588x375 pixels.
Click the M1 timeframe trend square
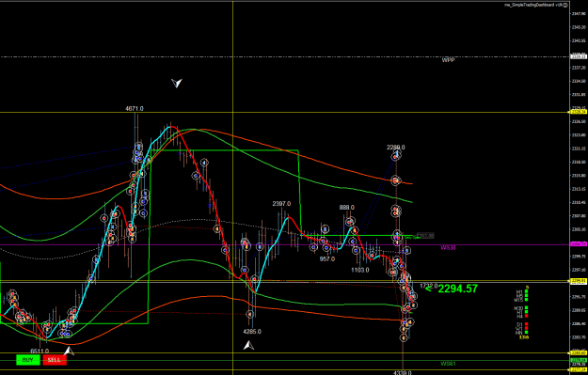click(526, 291)
